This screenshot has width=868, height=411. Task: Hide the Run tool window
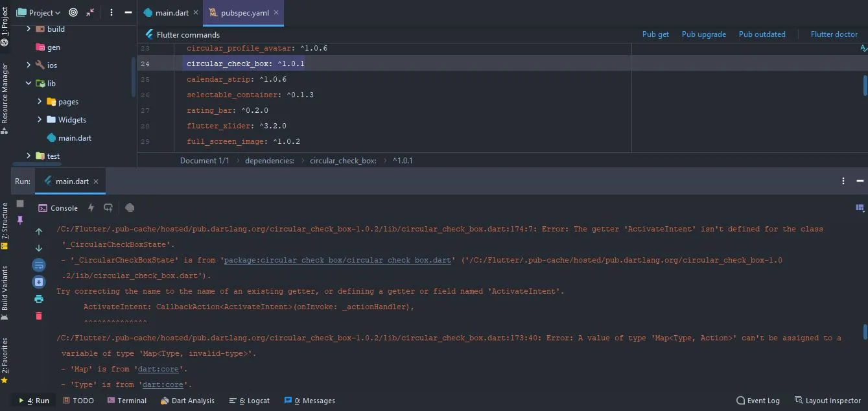[x=860, y=182]
